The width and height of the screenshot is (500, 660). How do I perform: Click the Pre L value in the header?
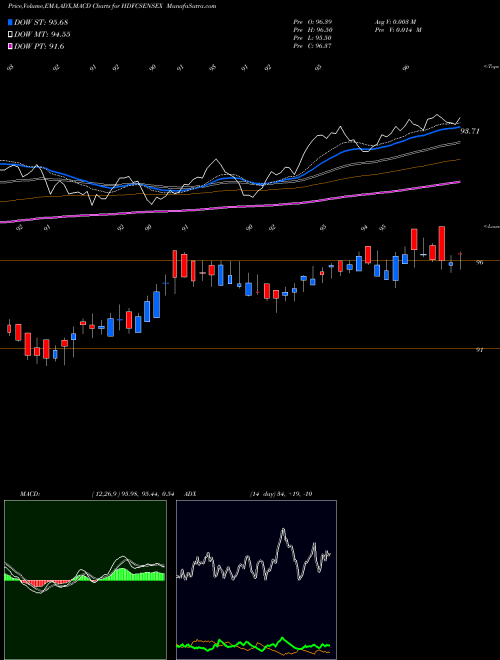(x=313, y=38)
